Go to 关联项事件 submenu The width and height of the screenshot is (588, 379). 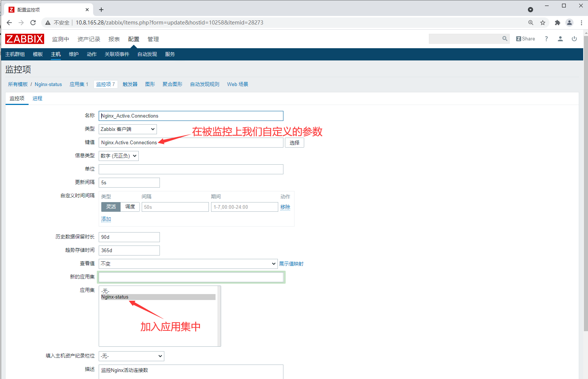[117, 54]
